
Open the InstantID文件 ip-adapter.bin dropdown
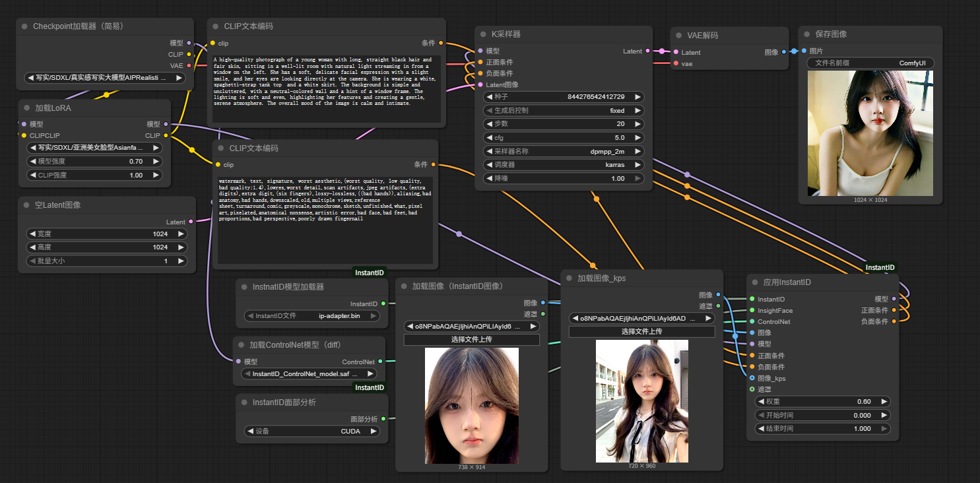[312, 316]
